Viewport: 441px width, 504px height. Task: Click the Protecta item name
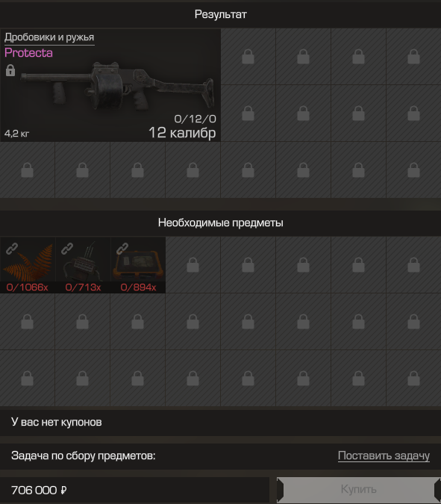pos(28,53)
